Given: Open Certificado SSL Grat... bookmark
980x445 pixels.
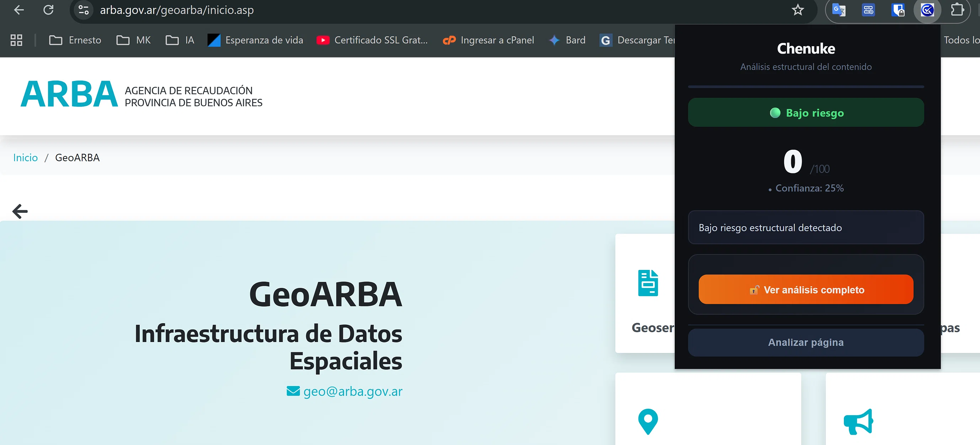Looking at the screenshot, I should click(x=372, y=40).
